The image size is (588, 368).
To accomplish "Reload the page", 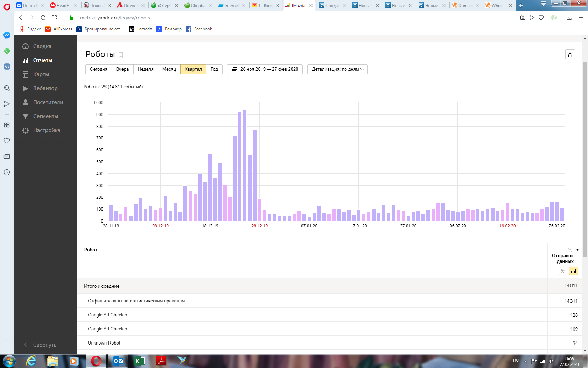I will tap(43, 18).
